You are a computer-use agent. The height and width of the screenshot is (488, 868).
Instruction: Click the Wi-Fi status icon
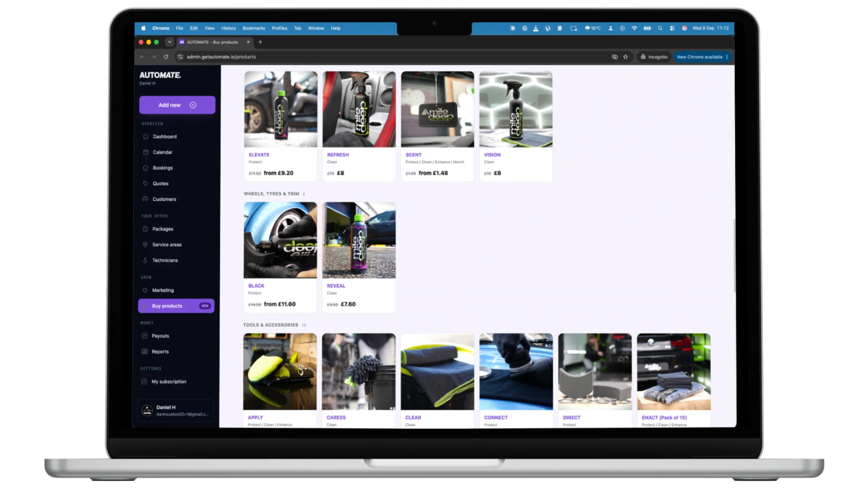(634, 28)
